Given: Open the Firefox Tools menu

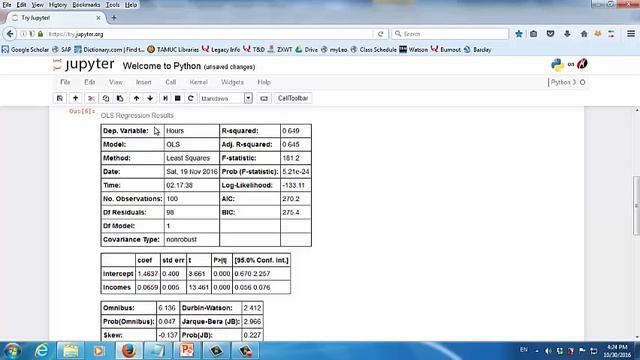Looking at the screenshot, I should point(112,5).
